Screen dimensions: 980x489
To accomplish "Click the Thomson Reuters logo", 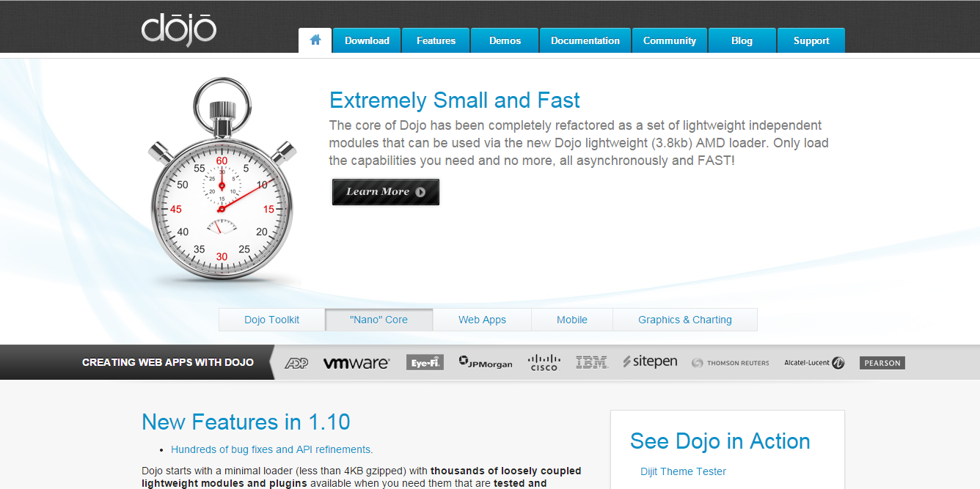I will [731, 363].
